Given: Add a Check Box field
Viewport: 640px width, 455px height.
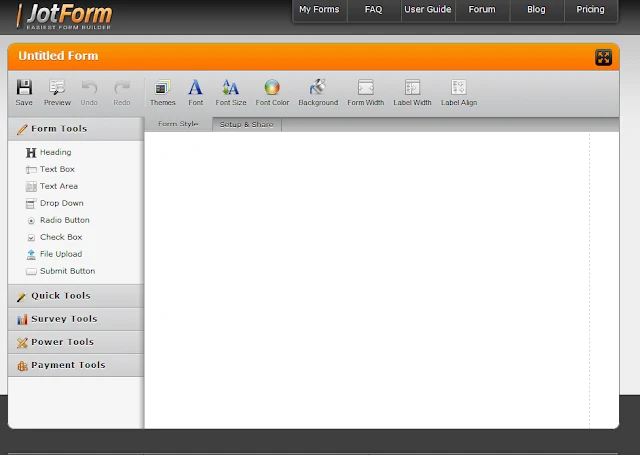Looking at the screenshot, I should tap(60, 237).
